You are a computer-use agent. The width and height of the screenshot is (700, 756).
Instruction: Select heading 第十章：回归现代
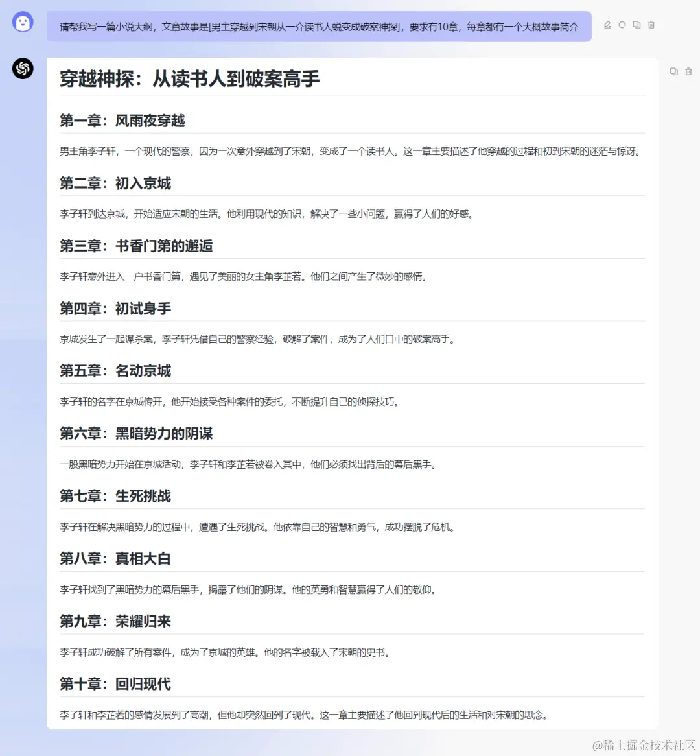tap(115, 683)
